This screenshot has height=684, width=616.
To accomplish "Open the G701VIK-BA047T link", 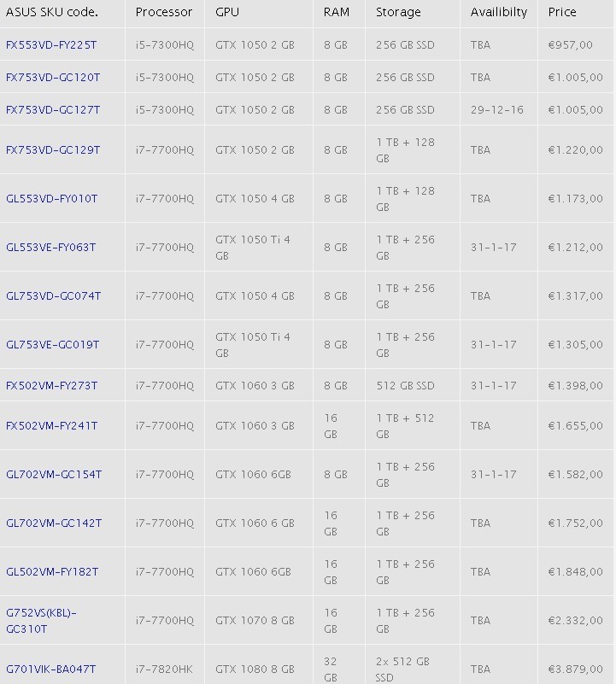I will tap(51, 669).
